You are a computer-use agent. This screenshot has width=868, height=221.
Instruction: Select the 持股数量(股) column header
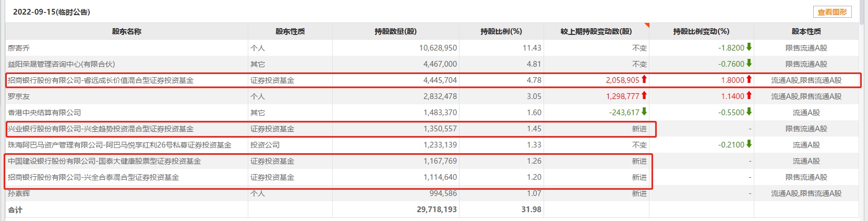click(395, 31)
